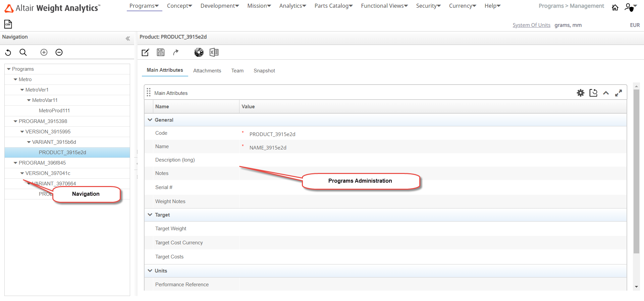Collapse the Target section
This screenshot has width=644, height=301.
tap(150, 215)
